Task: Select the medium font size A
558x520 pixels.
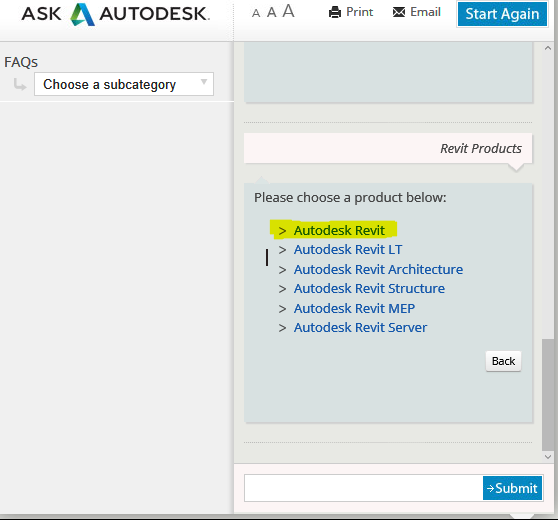Action: (272, 12)
